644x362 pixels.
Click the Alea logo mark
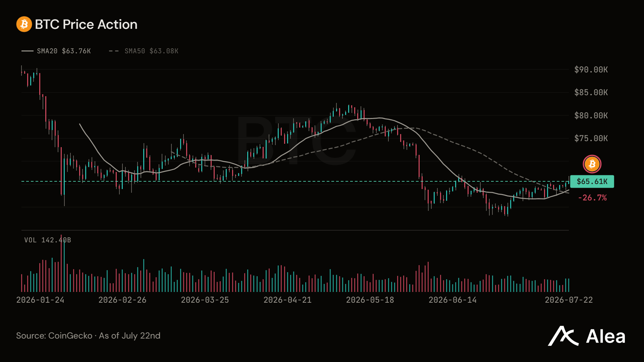coord(563,336)
